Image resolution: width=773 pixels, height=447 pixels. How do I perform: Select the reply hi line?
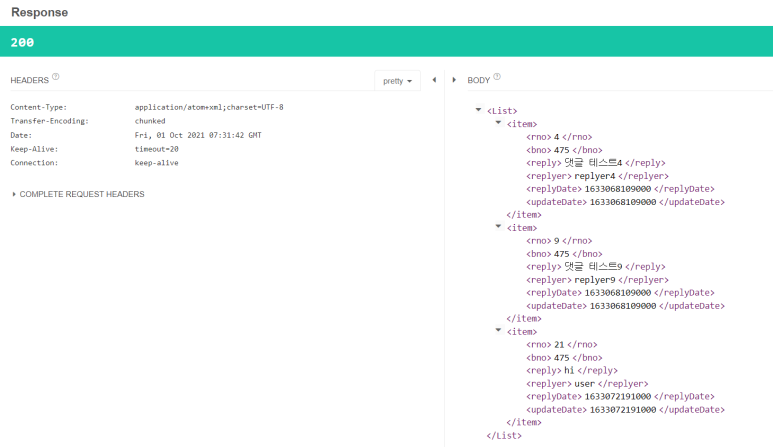572,371
